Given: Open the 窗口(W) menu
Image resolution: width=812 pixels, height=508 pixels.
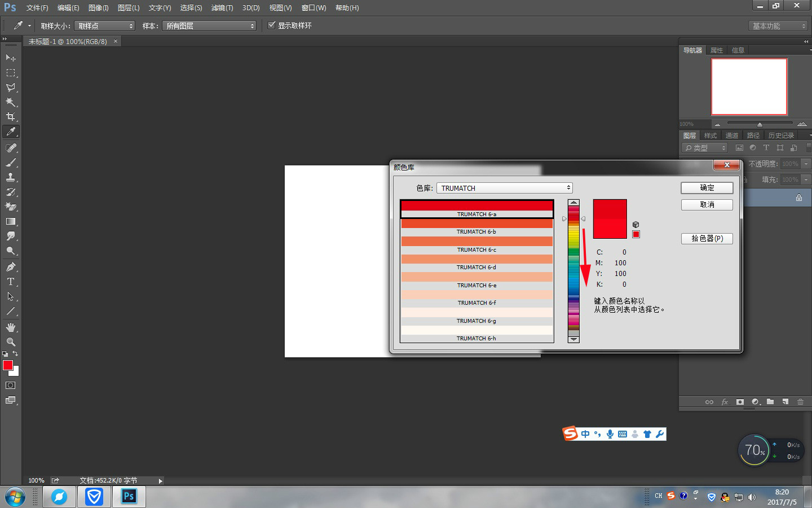Looking at the screenshot, I should click(x=314, y=8).
